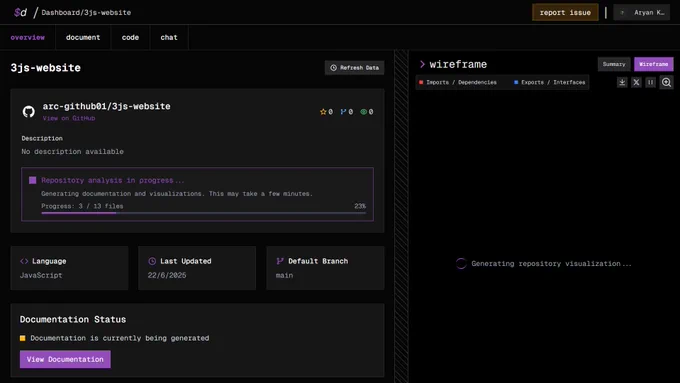680x383 pixels.
Task: Click the branch icon beside Default Branch
Action: pos(280,261)
